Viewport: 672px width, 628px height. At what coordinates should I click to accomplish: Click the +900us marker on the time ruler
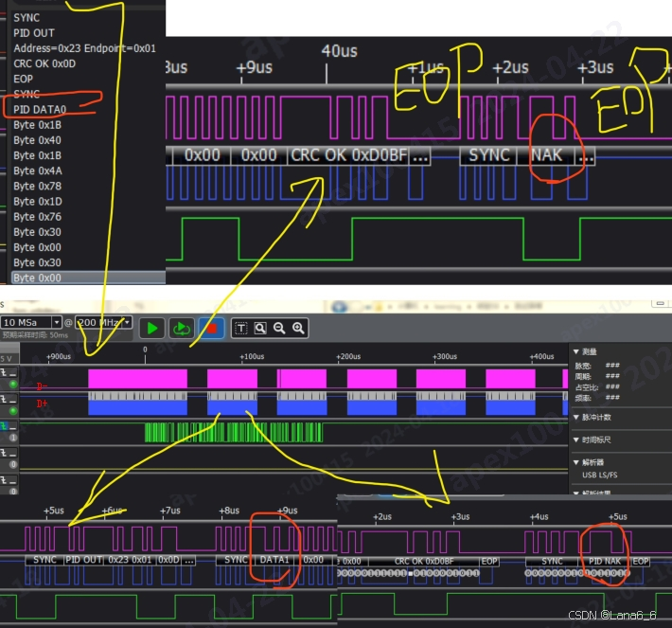[x=59, y=356]
